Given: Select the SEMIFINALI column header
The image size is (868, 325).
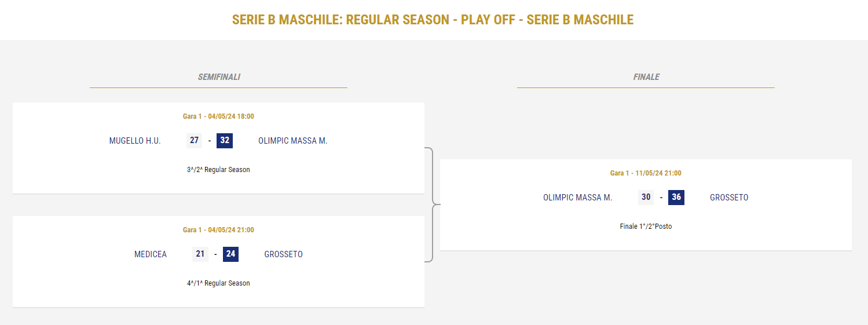Looking at the screenshot, I should (x=219, y=77).
